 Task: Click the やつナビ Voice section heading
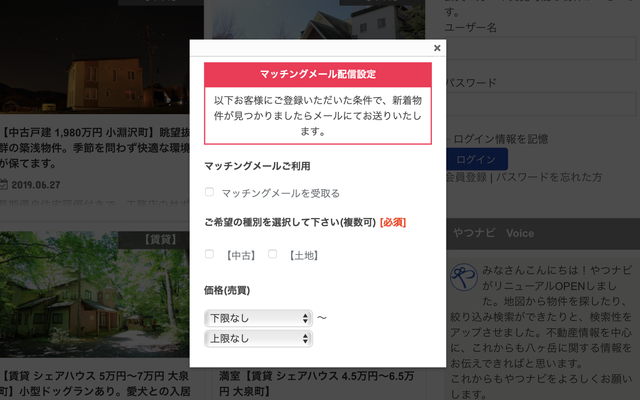(x=493, y=233)
